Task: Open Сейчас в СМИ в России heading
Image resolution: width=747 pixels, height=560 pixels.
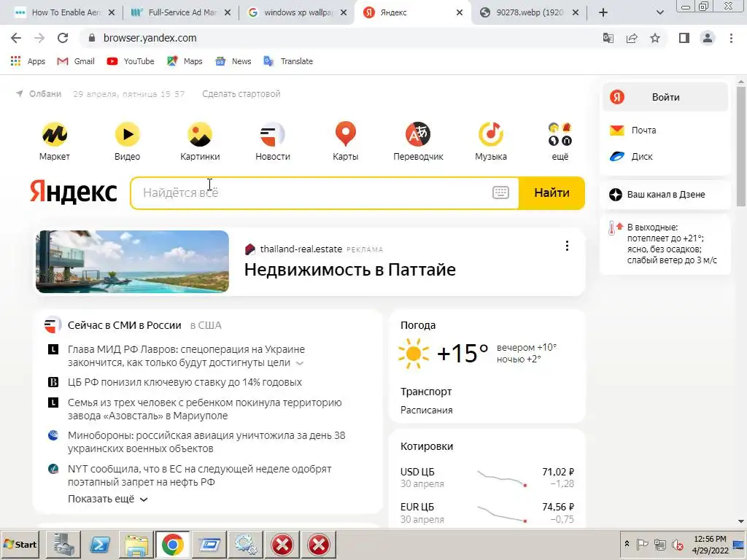Action: [124, 325]
